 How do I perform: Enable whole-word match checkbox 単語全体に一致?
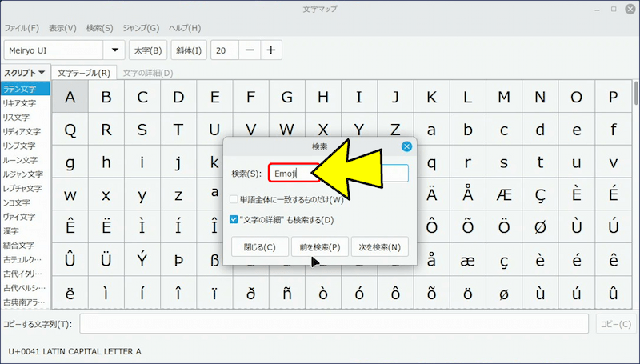click(234, 200)
